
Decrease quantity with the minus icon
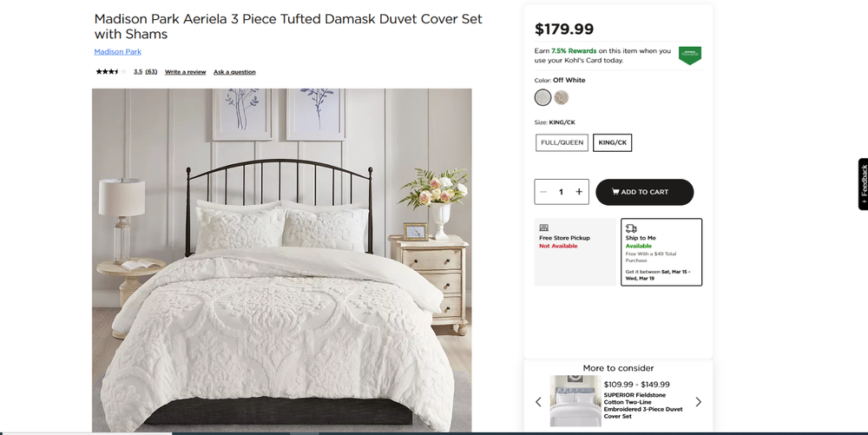click(x=543, y=192)
